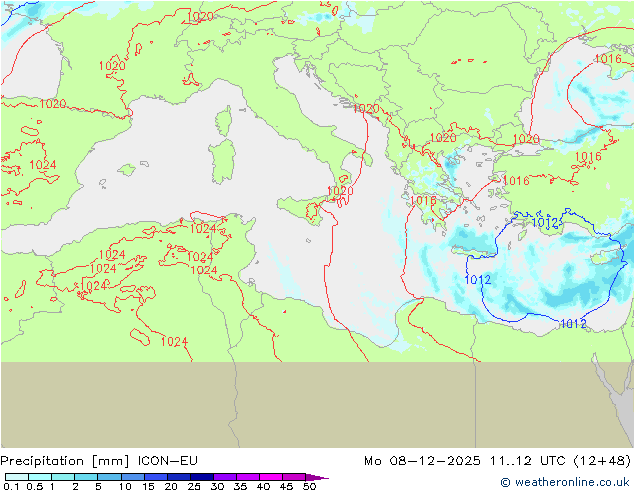Click the '45' legend scale value
634x490 pixels.
286,486
